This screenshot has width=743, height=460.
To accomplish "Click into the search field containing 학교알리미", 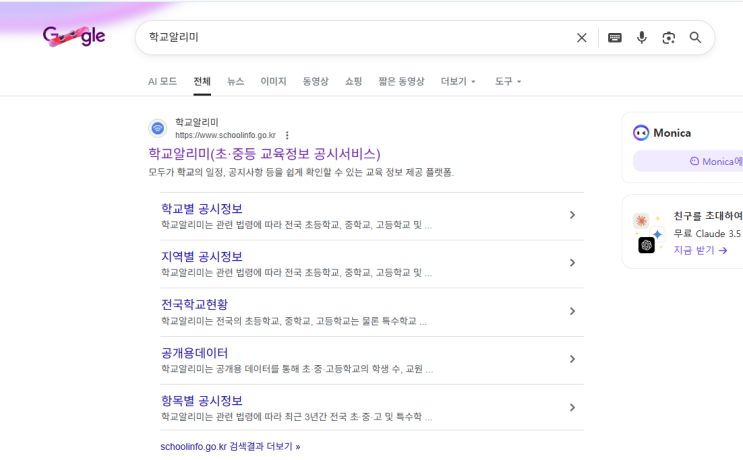I will coord(355,38).
